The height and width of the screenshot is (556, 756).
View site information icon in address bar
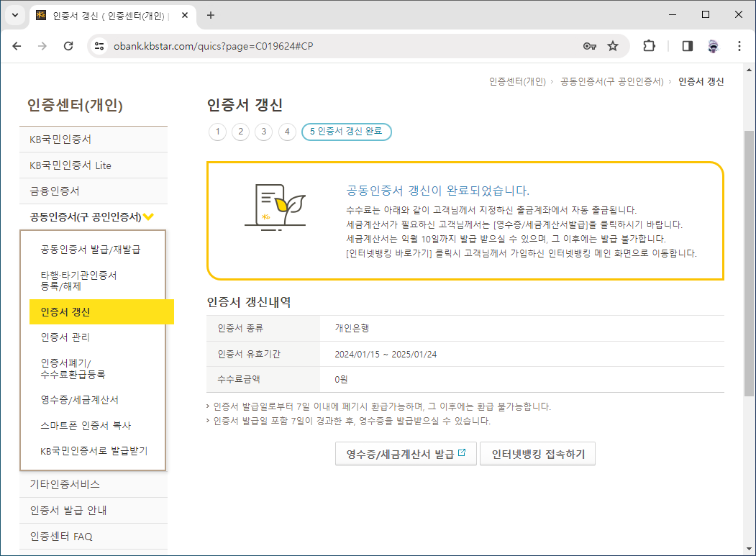pyautogui.click(x=99, y=46)
